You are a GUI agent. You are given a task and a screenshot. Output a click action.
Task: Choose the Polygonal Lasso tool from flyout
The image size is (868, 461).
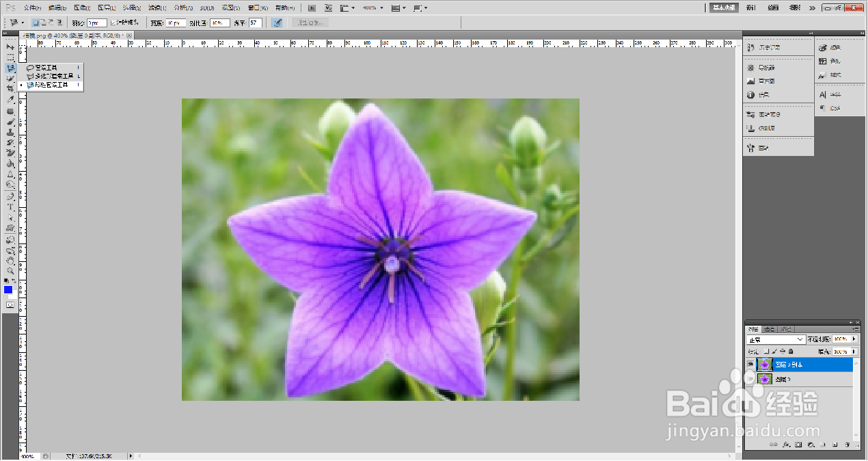coord(52,77)
